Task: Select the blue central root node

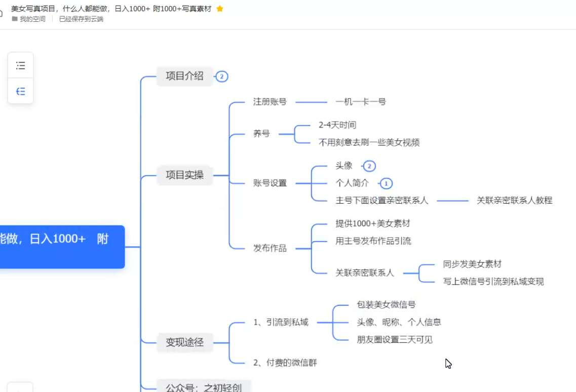Action: pos(61,247)
